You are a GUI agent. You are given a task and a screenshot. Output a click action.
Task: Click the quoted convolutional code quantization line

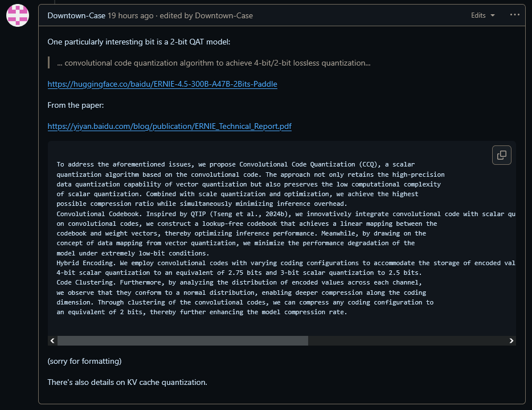point(214,63)
